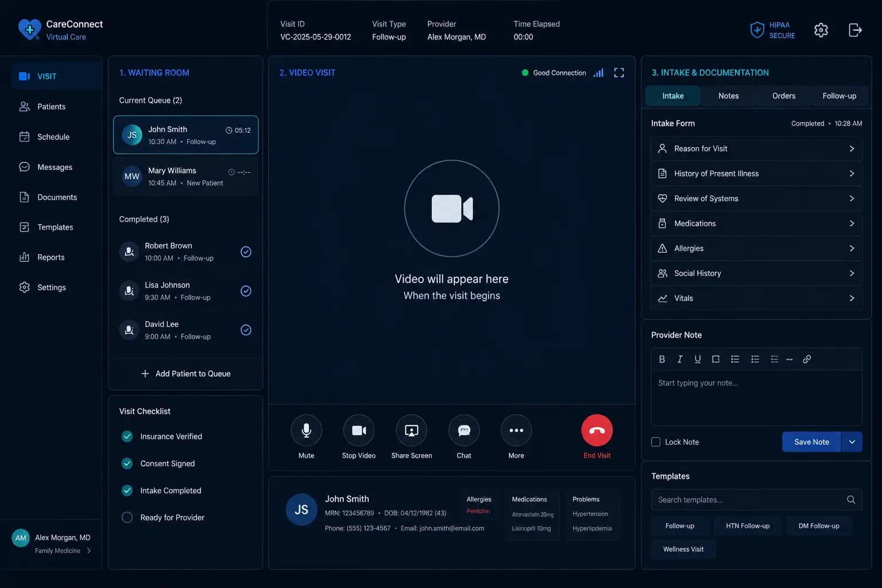The image size is (882, 588).
Task: Switch to the Orders tab
Action: pyautogui.click(x=784, y=96)
